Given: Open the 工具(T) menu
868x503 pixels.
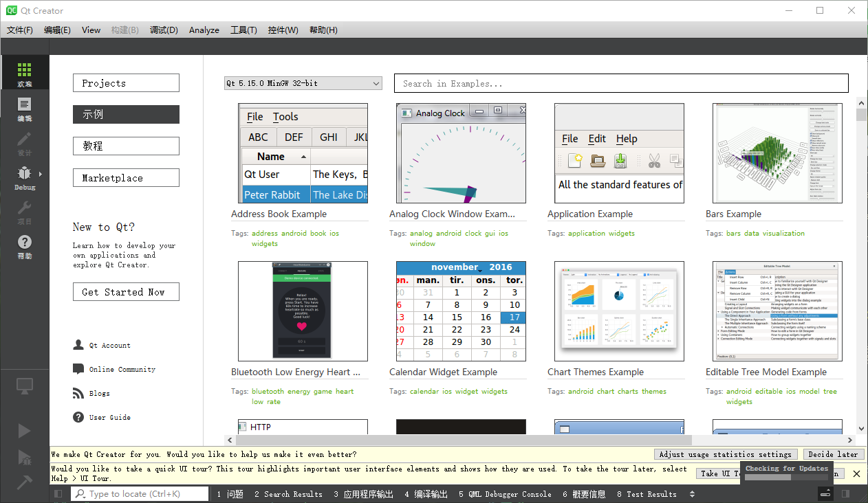Looking at the screenshot, I should [x=243, y=30].
